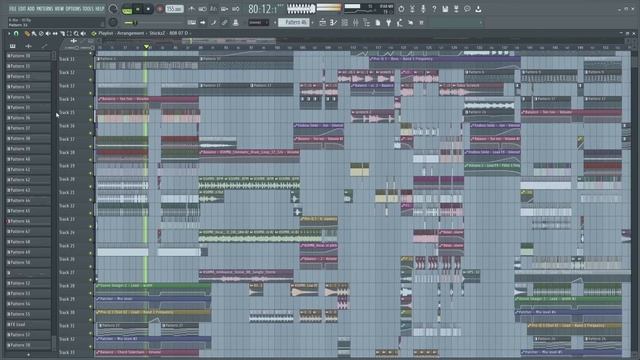Open the project info document icon
The image size is (640, 360).
pos(378,23)
